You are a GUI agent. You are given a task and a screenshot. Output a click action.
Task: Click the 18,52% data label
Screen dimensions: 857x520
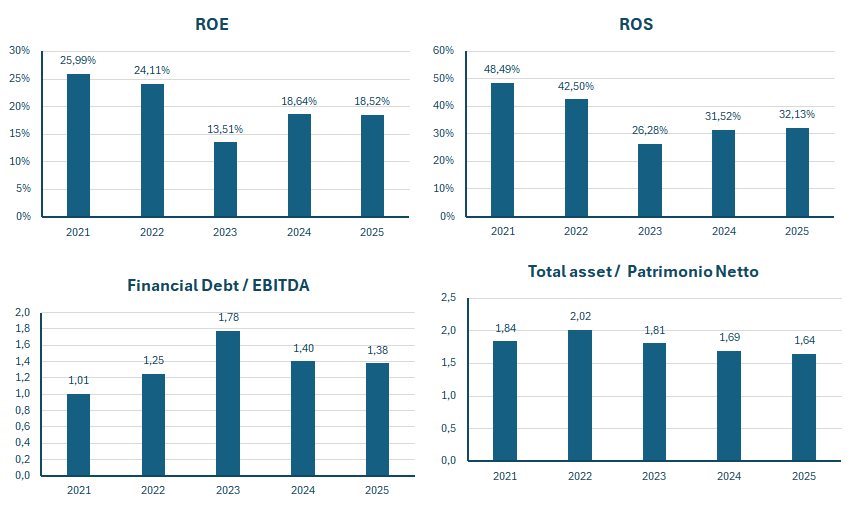point(372,101)
